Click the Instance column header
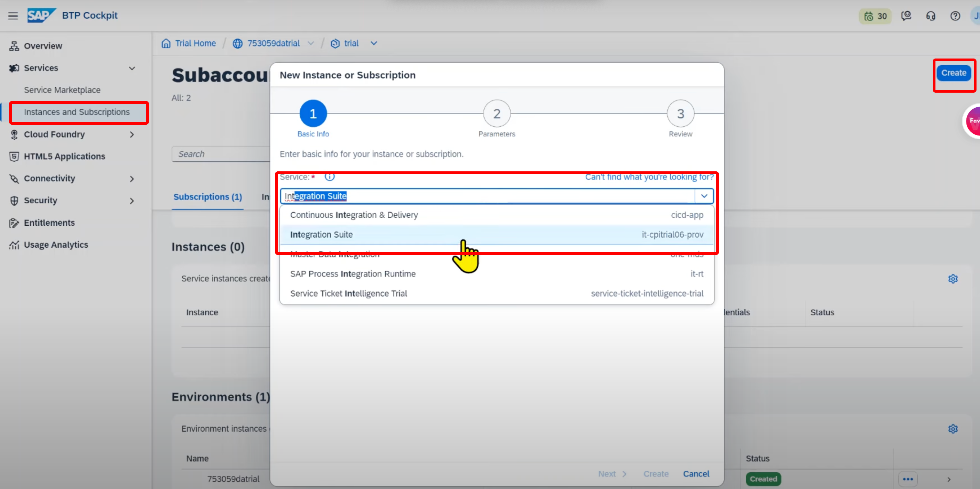980x489 pixels. [x=202, y=312]
